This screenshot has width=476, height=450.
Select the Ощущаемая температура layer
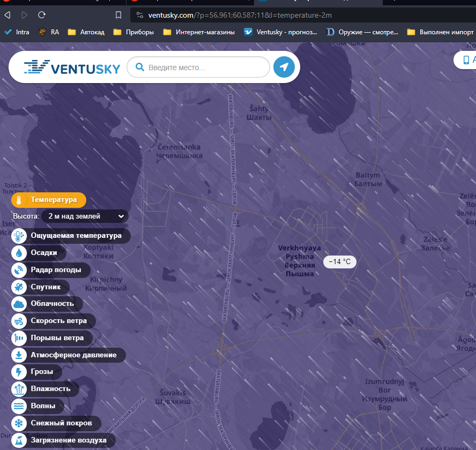pyautogui.click(x=71, y=236)
